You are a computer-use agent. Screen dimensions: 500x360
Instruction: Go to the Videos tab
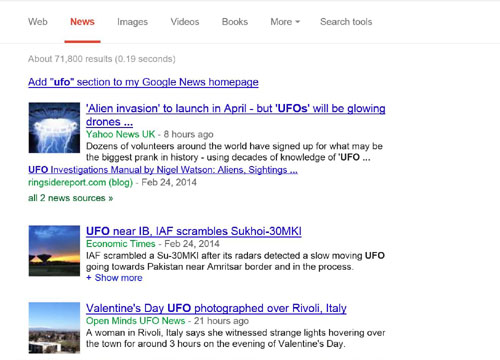(x=185, y=22)
